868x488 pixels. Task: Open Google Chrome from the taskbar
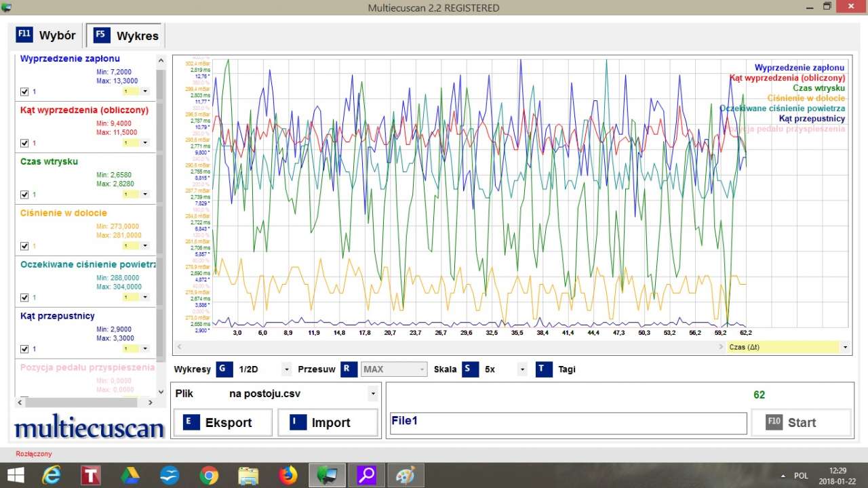click(209, 475)
